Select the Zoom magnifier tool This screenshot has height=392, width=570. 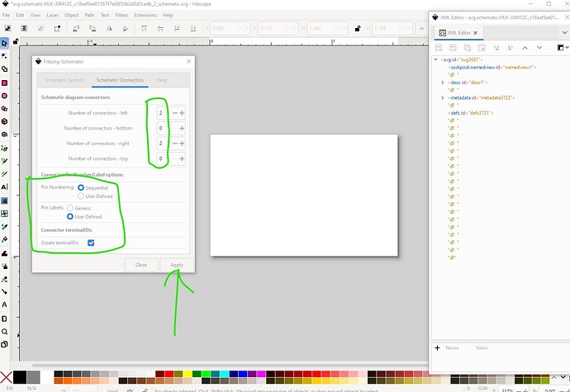4,331
